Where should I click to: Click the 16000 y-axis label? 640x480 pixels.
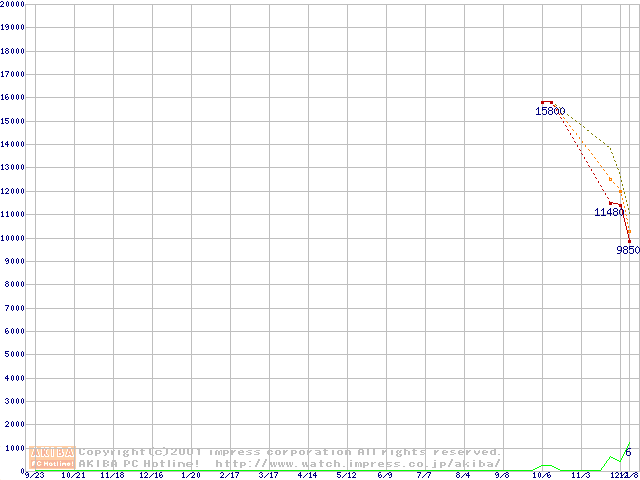pyautogui.click(x=13, y=98)
